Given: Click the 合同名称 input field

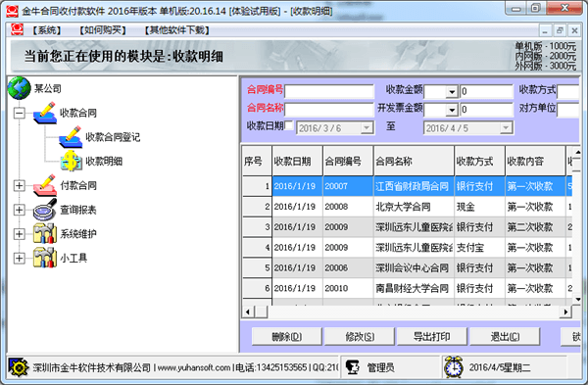Looking at the screenshot, I should point(329,109).
